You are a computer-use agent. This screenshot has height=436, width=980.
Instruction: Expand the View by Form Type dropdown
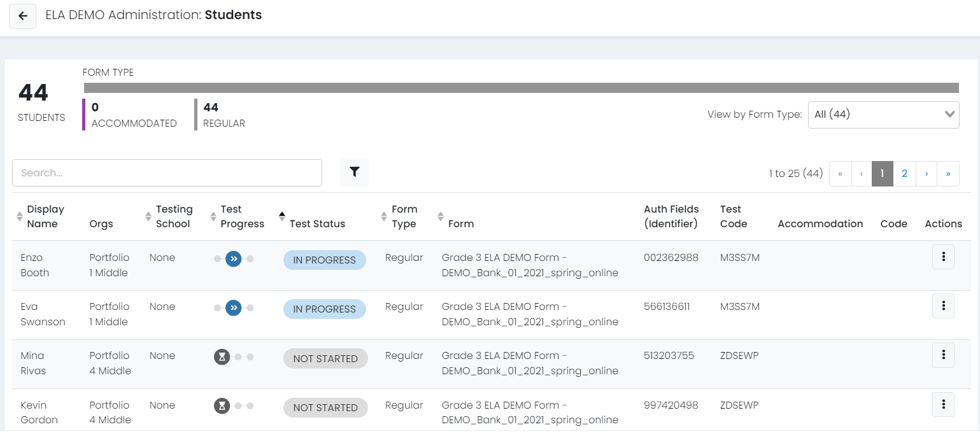click(x=883, y=115)
